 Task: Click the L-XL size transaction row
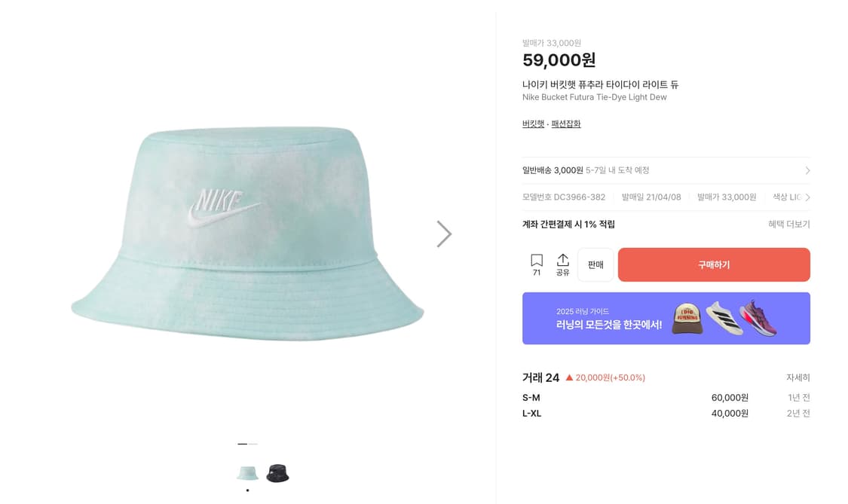tap(666, 413)
